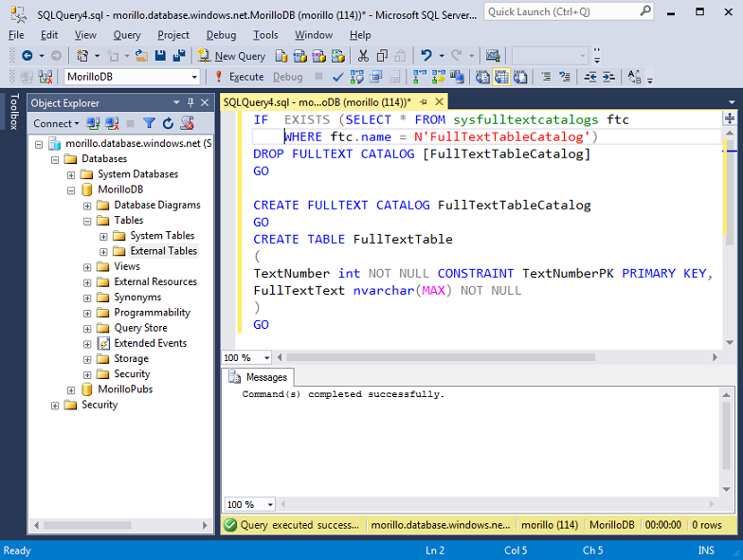Click the Change Connection icon

(45, 77)
